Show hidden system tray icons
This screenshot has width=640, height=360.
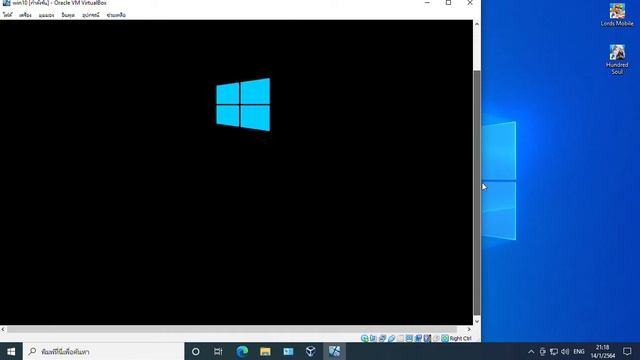[x=531, y=351]
